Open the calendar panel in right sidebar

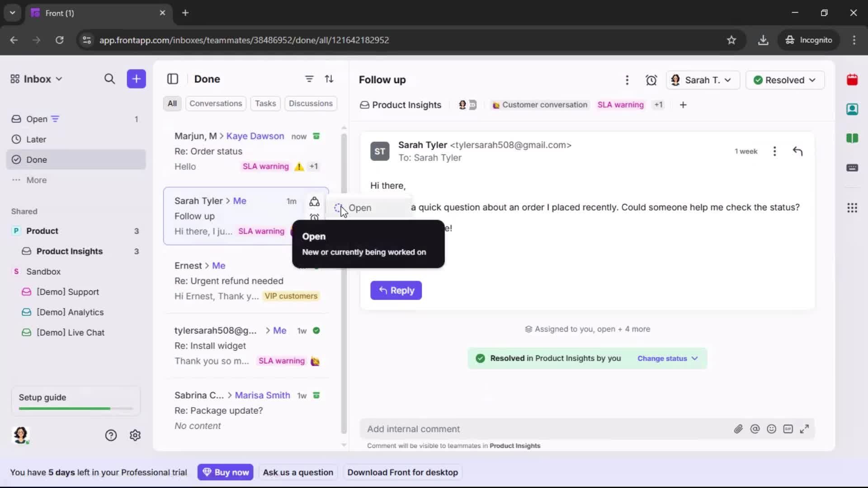tap(853, 80)
